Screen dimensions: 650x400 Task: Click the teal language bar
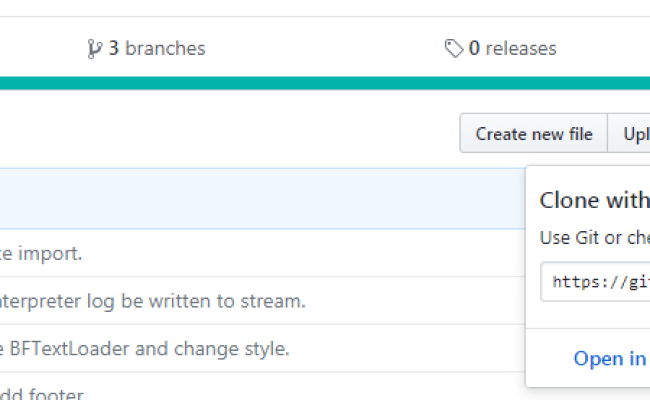(325, 83)
